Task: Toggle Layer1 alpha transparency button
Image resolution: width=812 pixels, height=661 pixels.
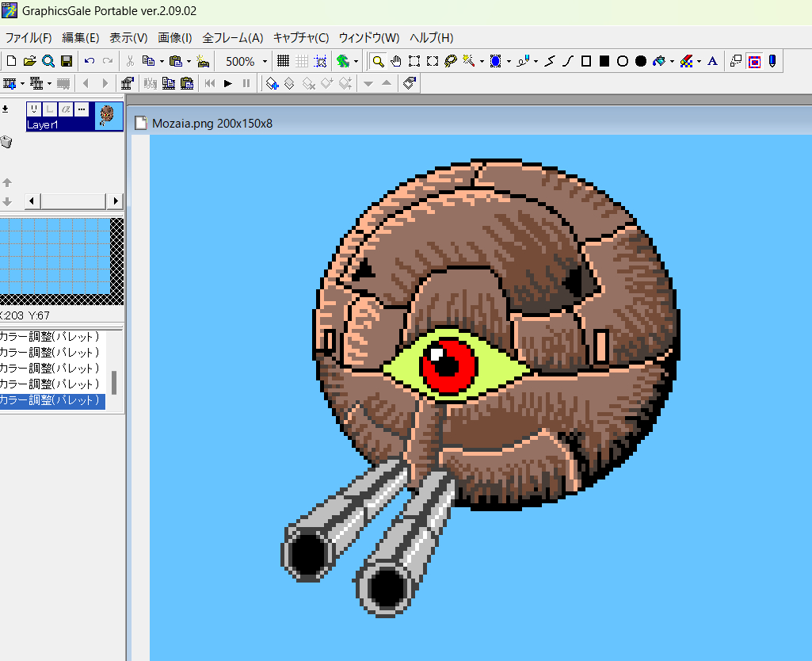Action: [x=66, y=109]
